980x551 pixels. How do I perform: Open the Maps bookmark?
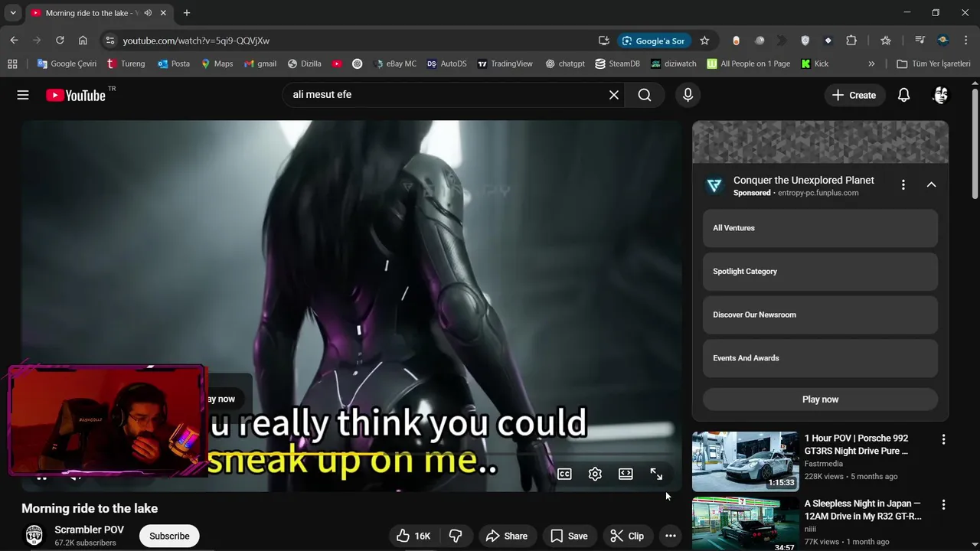point(217,64)
